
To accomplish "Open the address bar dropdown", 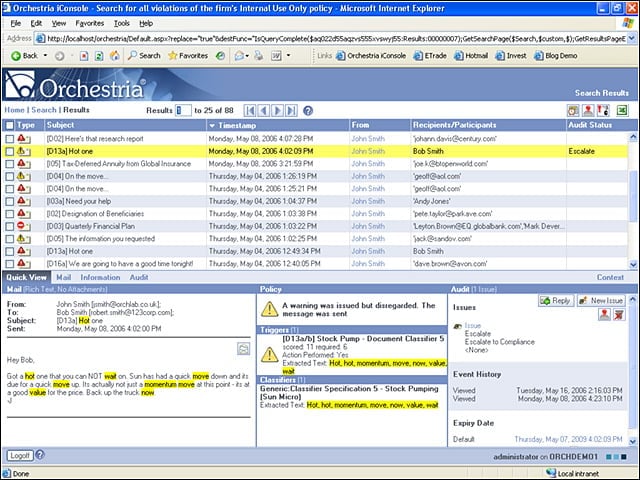I will [631, 38].
